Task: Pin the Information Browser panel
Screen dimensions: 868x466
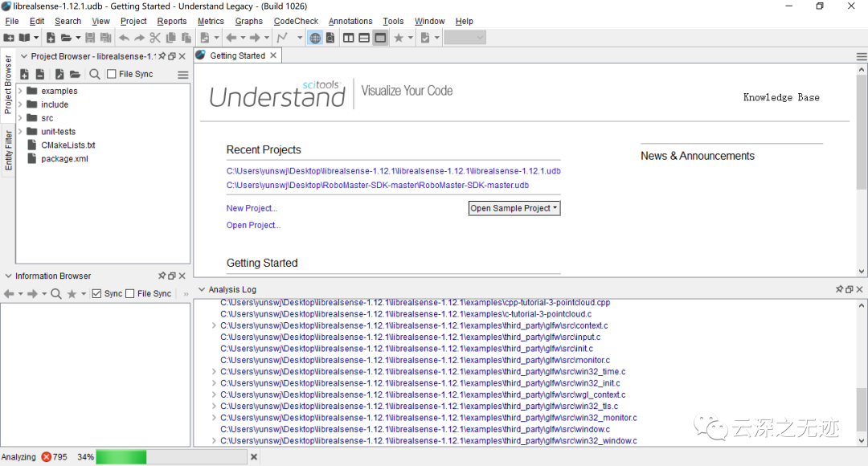Action: point(162,276)
